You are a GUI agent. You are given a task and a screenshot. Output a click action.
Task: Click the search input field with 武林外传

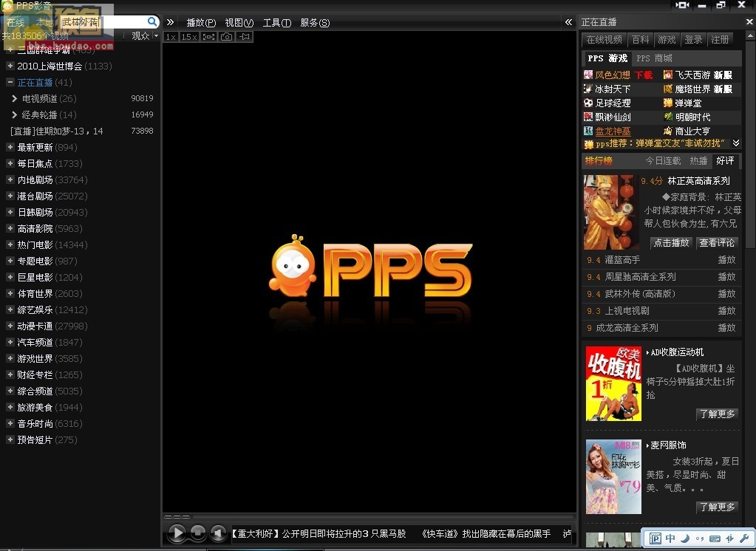[103, 21]
